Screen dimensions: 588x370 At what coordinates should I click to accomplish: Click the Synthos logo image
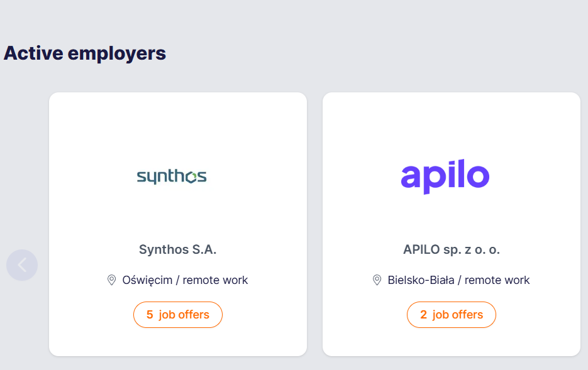(172, 177)
